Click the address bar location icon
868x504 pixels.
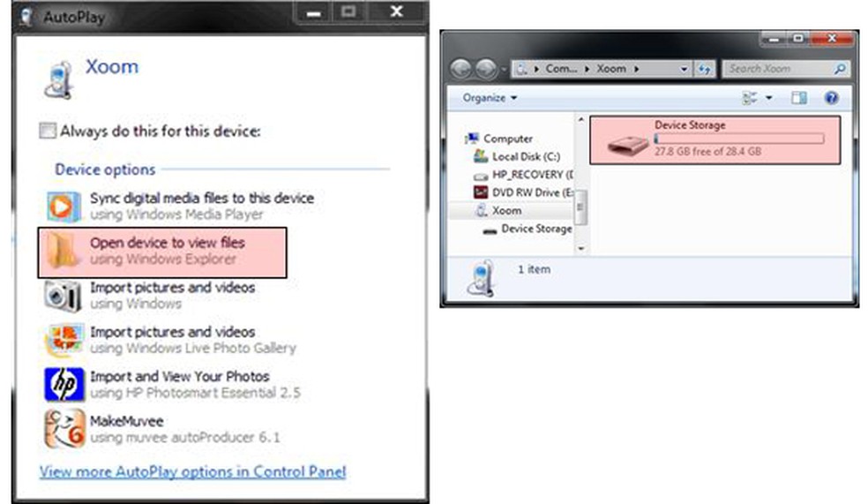tap(521, 69)
